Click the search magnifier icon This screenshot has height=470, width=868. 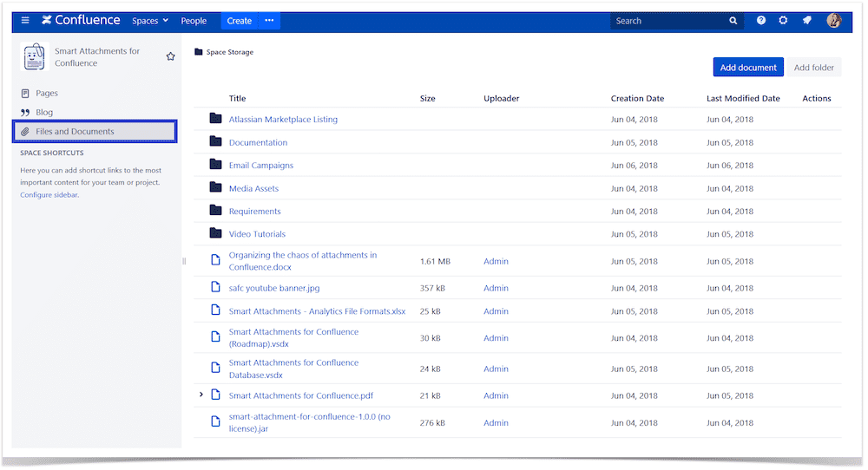pyautogui.click(x=733, y=21)
